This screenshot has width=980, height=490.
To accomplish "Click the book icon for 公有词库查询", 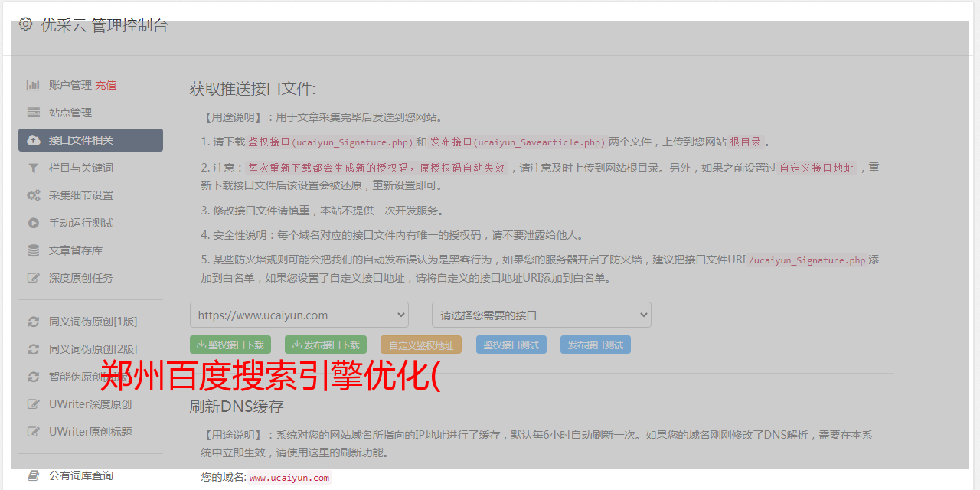I will point(34,475).
